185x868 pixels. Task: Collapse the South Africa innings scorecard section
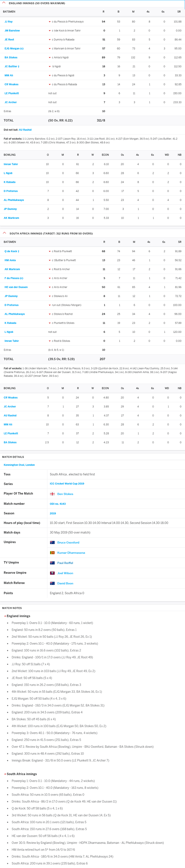[x=4, y=233]
